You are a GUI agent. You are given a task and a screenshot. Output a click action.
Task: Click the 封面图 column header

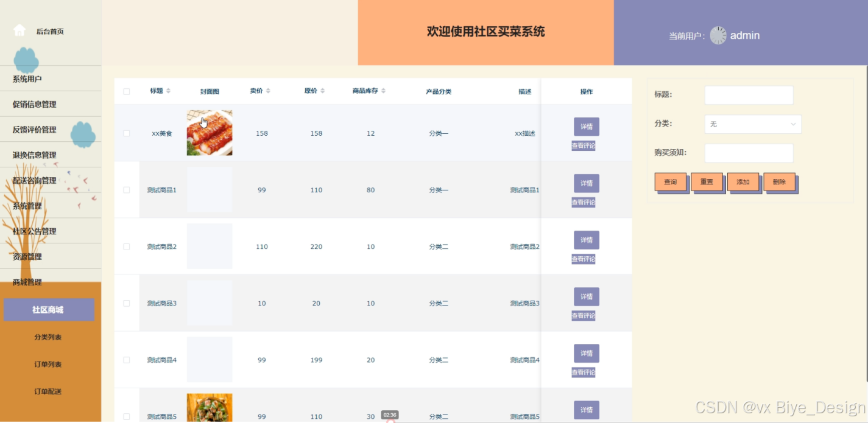210,92
